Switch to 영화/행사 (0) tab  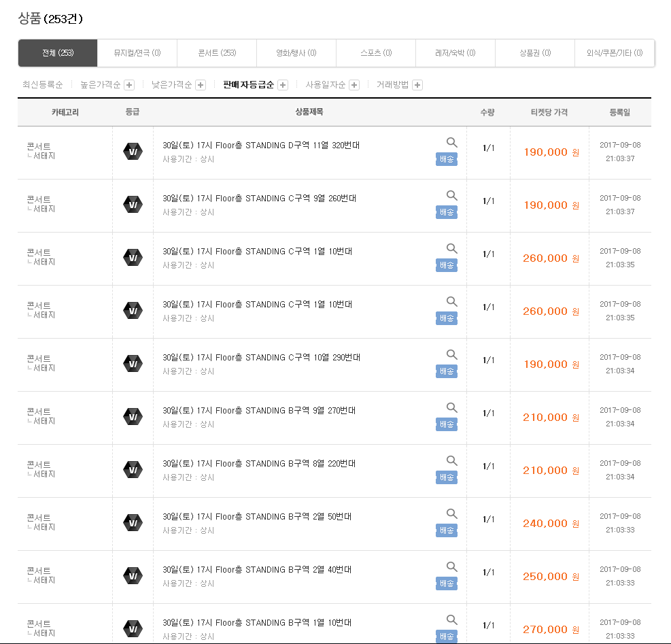pos(296,53)
